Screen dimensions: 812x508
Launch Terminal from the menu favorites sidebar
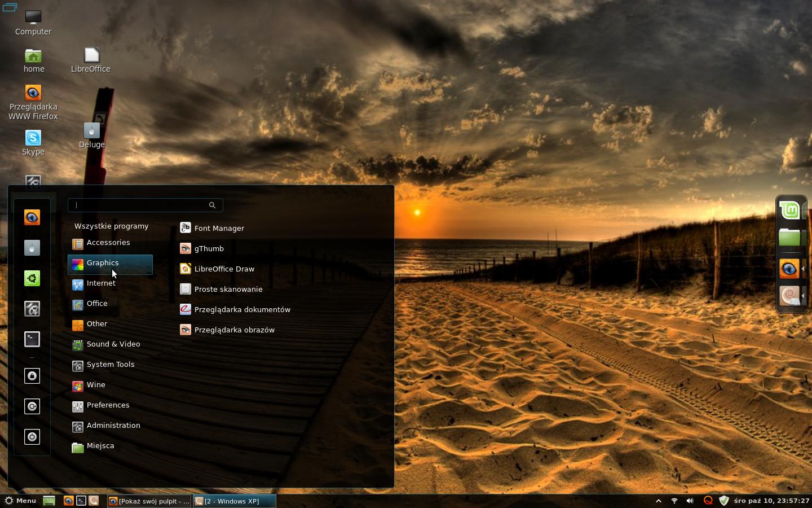(32, 339)
